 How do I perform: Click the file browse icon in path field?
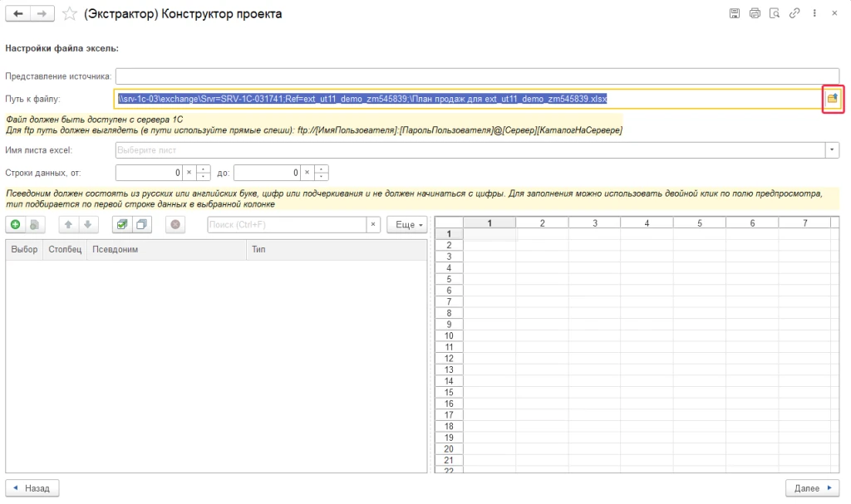(x=832, y=99)
